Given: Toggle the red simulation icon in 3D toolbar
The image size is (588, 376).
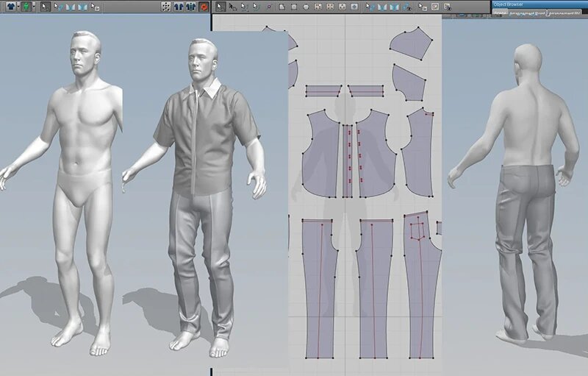Looking at the screenshot, I should (203, 7).
